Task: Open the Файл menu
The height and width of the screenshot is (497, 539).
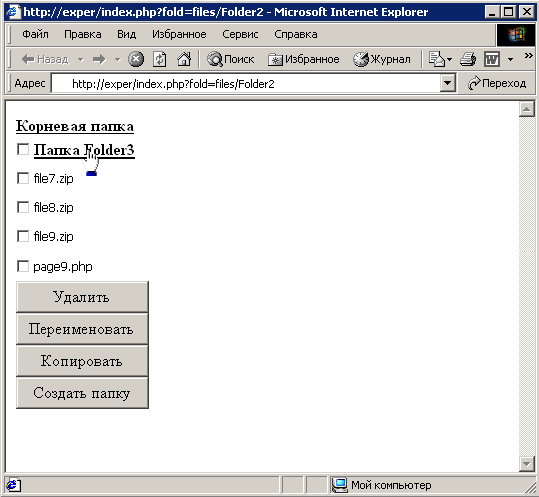Action: [35, 34]
